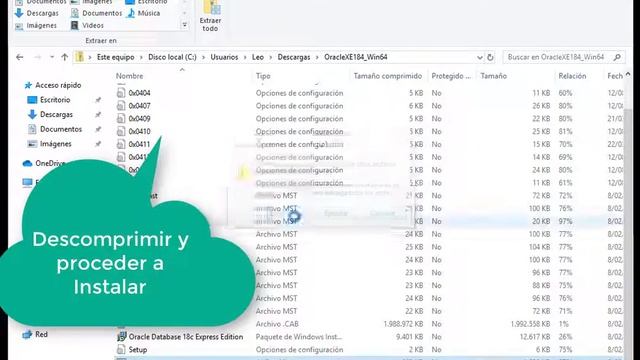
Task: Select the file 0x0407
Action: tap(139, 106)
